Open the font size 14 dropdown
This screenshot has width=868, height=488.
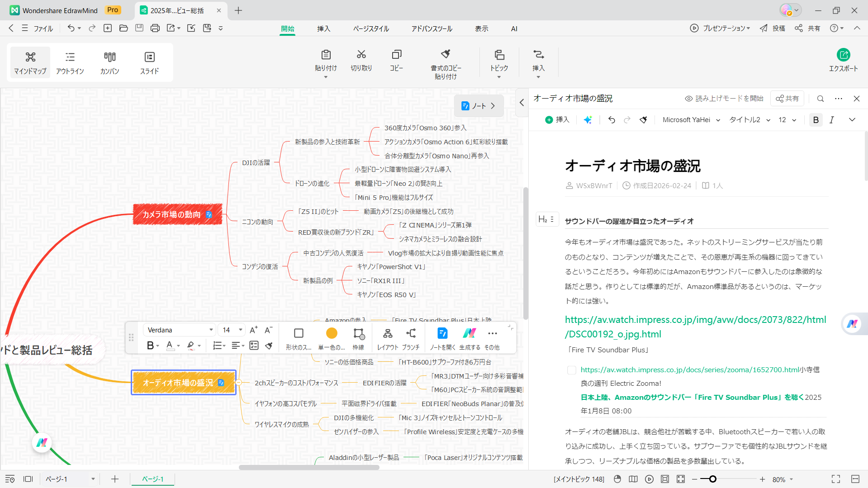tap(231, 330)
